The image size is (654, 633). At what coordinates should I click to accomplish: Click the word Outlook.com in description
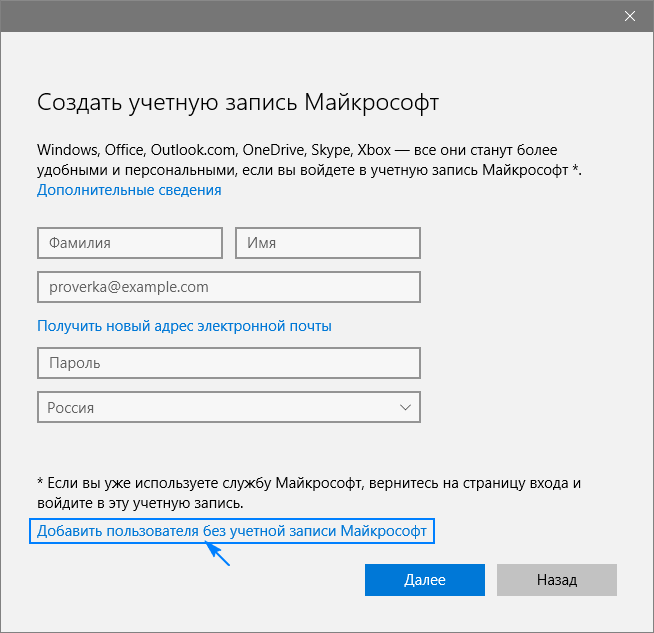tap(193, 149)
